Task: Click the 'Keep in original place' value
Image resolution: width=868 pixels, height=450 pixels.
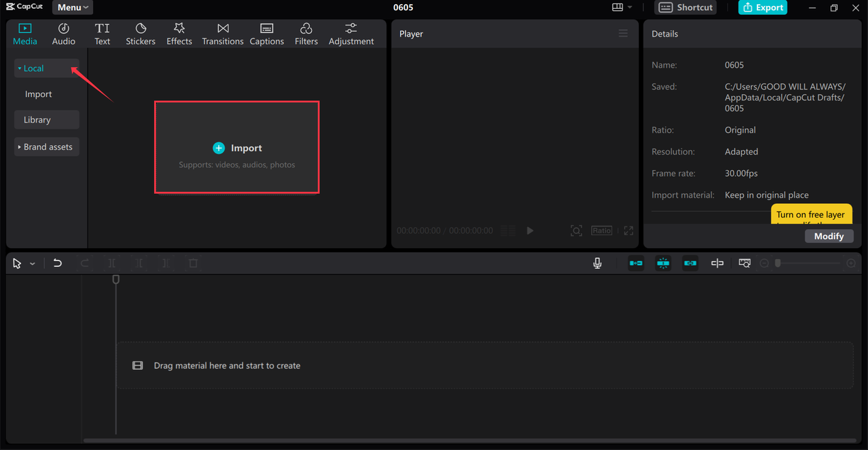Action: [x=767, y=195]
